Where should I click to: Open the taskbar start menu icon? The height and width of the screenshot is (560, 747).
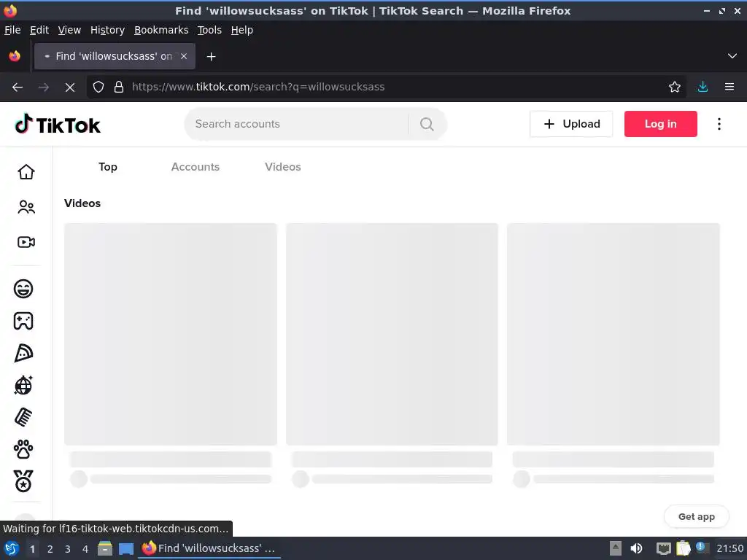click(12, 548)
